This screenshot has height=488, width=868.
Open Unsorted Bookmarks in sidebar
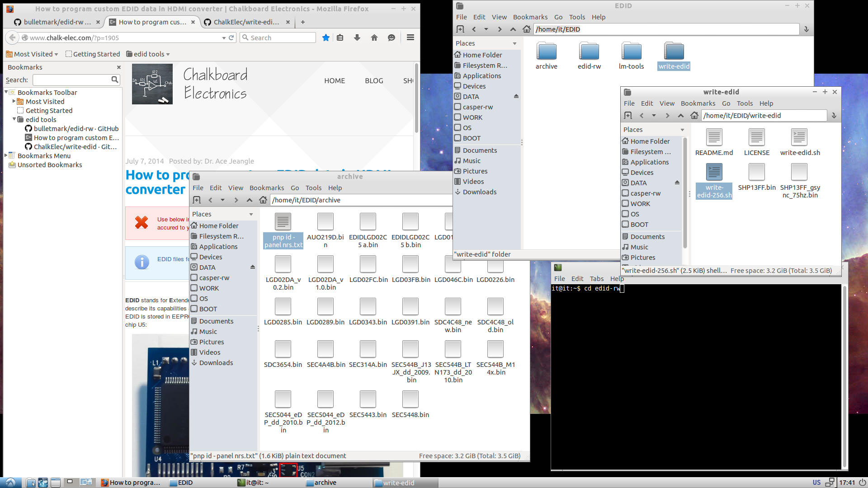(x=45, y=165)
